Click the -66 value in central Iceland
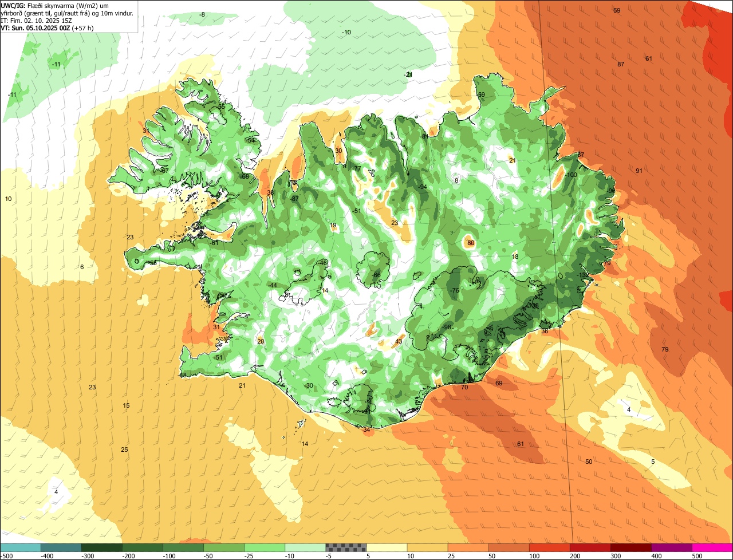 (x=376, y=275)
